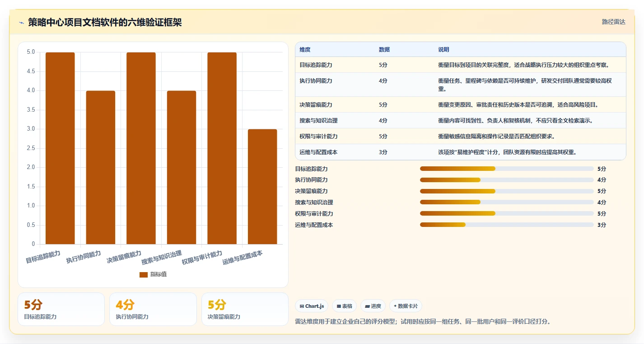
Task: Click the description starting 该项按“易维护程度”计分
Action: pyautogui.click(x=507, y=152)
